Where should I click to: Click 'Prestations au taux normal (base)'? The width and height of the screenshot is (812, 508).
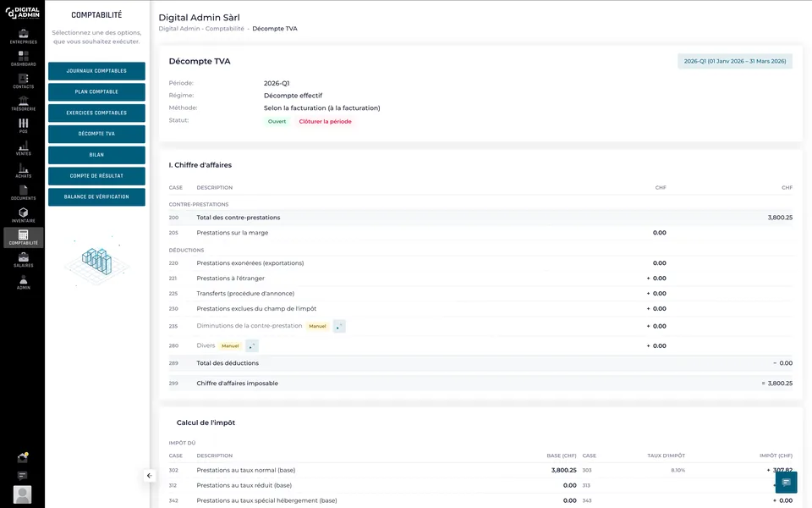(246, 470)
